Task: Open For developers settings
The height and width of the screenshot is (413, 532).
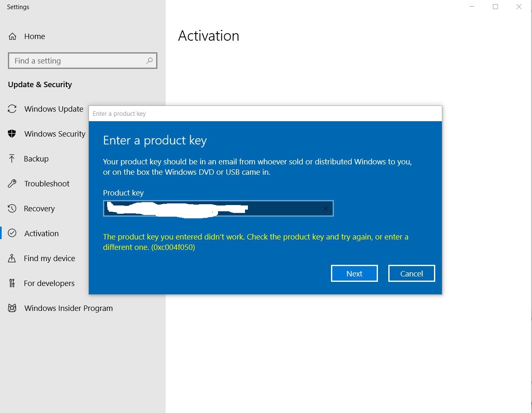Action: (49, 283)
